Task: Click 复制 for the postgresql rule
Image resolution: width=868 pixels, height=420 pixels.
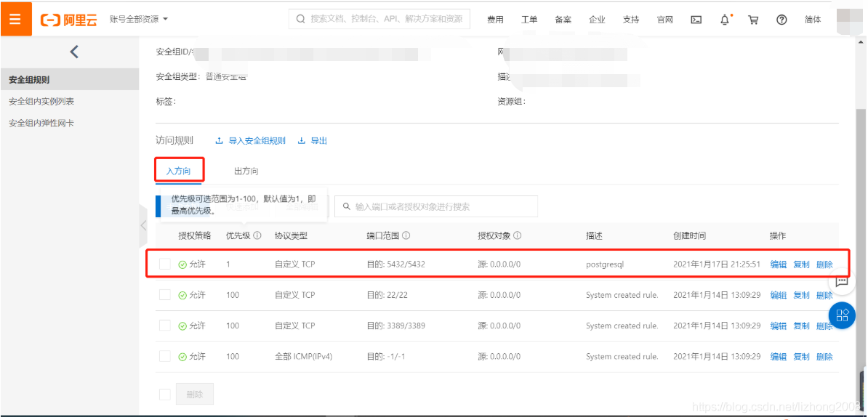Action: [801, 264]
